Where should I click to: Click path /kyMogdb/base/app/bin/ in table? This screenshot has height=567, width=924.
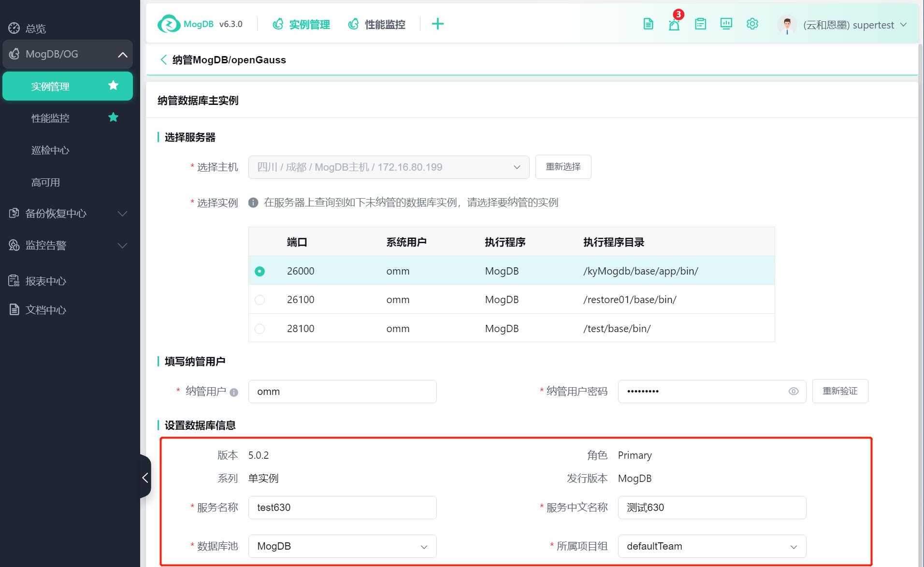point(641,271)
